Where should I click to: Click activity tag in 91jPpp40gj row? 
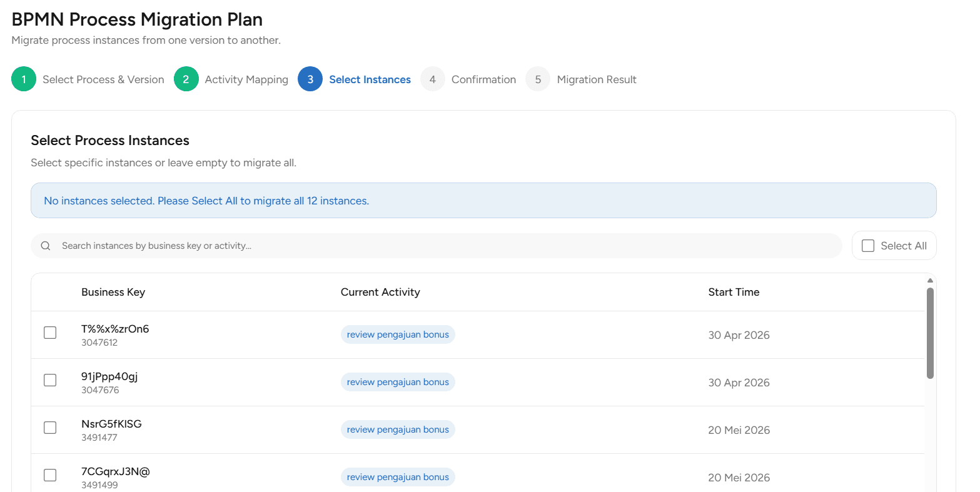pos(398,382)
